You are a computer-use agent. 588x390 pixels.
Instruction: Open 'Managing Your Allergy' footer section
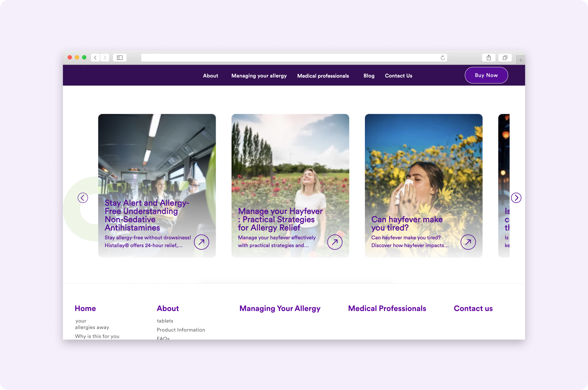click(280, 308)
